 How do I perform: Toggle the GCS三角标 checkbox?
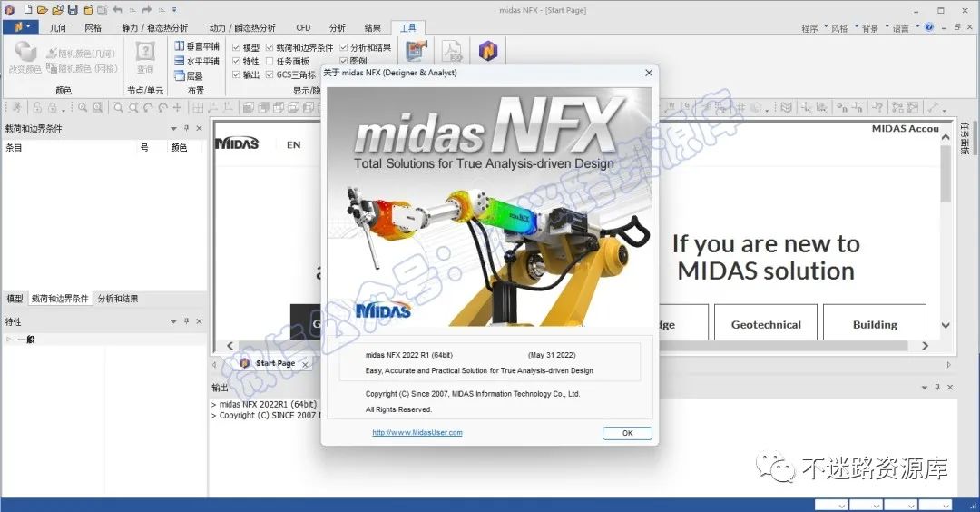269,75
